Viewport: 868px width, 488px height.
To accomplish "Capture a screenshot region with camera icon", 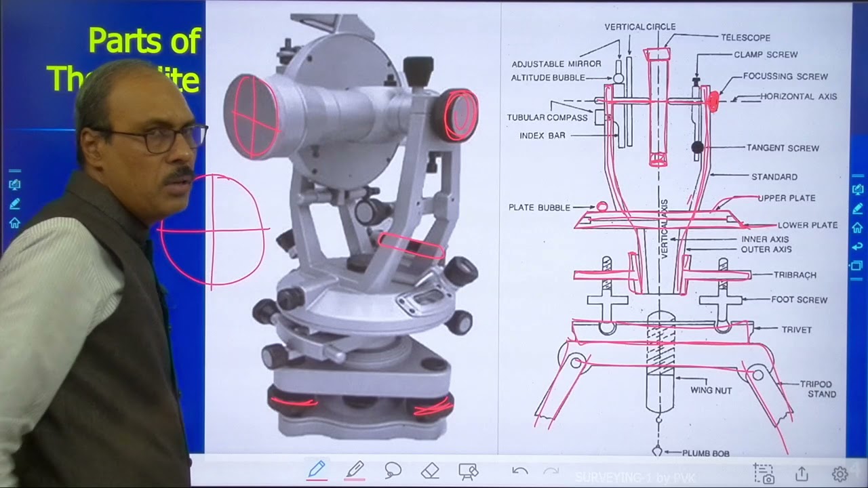I will click(x=764, y=473).
